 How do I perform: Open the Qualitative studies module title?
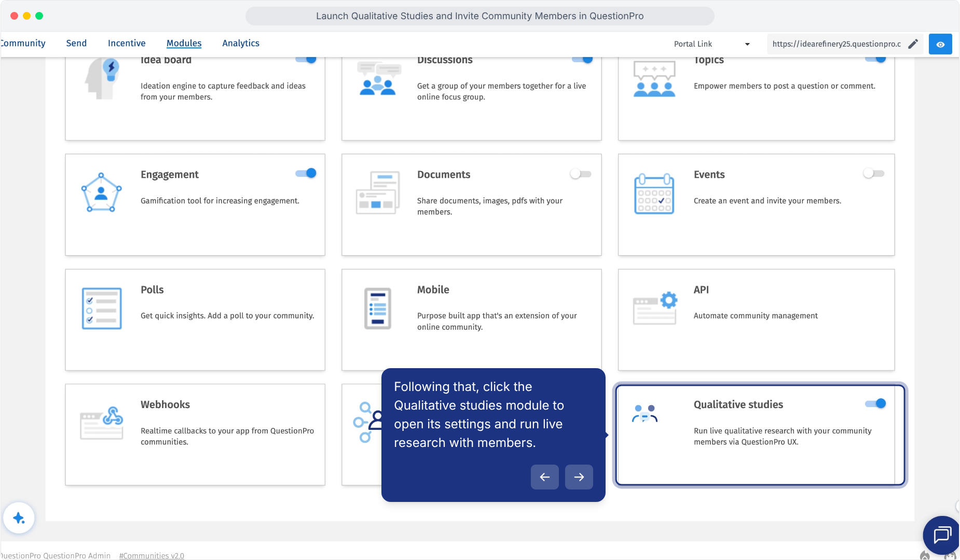738,404
